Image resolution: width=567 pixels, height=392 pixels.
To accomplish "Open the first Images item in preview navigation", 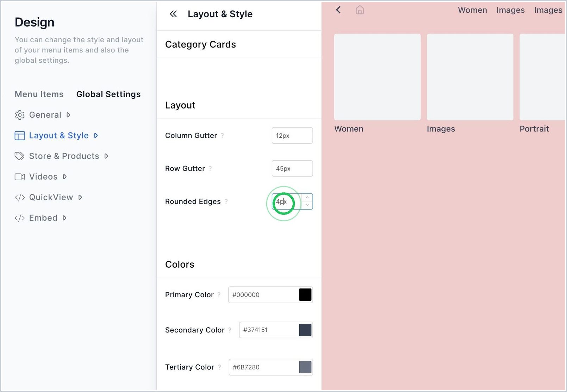I will coord(510,10).
